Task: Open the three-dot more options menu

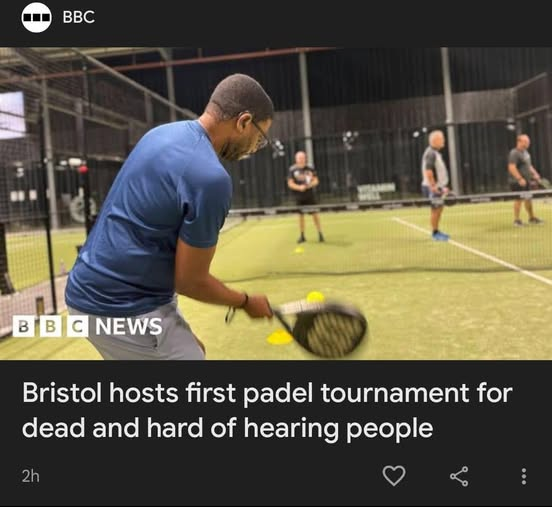Action: (x=524, y=476)
